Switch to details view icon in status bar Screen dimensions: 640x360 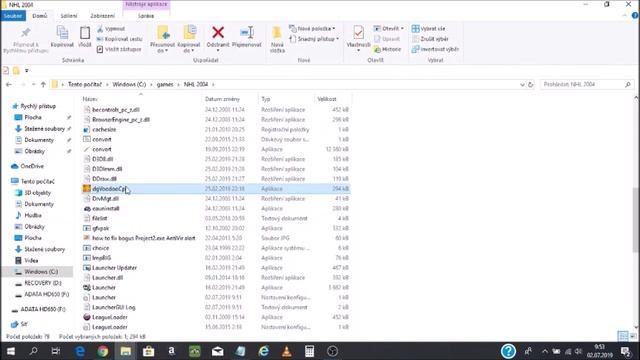tap(623, 336)
